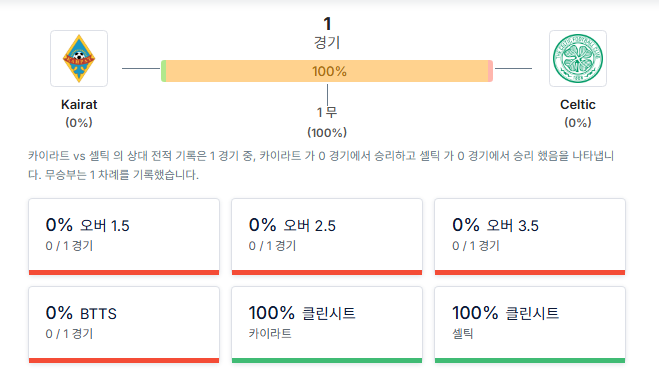659x376 pixels.
Task: Select the 카이라트 클린시트 card
Action: (x=327, y=325)
